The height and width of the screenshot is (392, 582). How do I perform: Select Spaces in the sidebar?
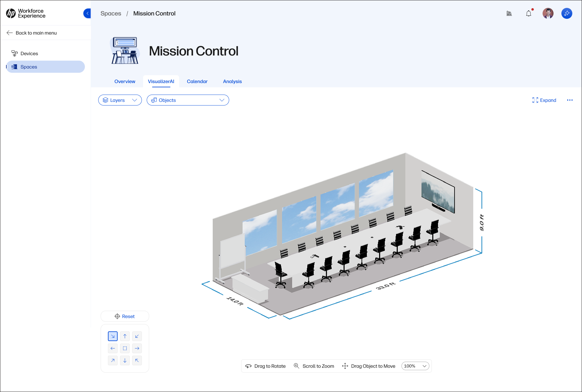(45, 67)
